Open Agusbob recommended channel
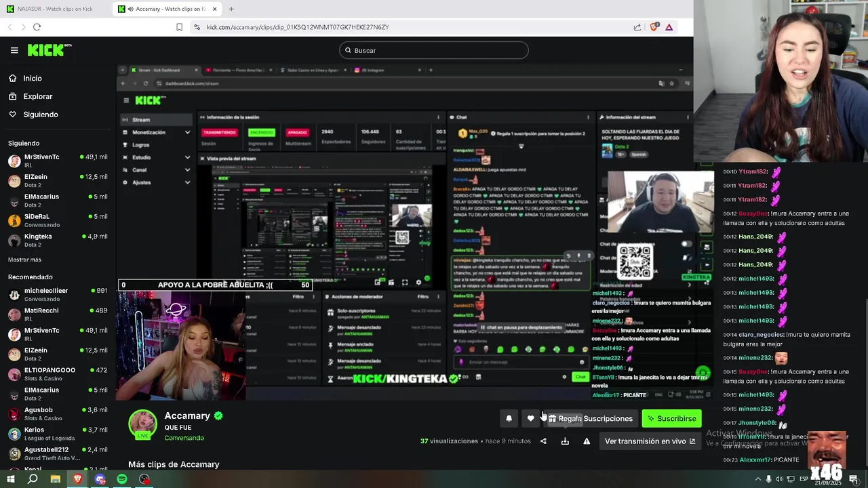This screenshot has width=868, height=488. 58,413
